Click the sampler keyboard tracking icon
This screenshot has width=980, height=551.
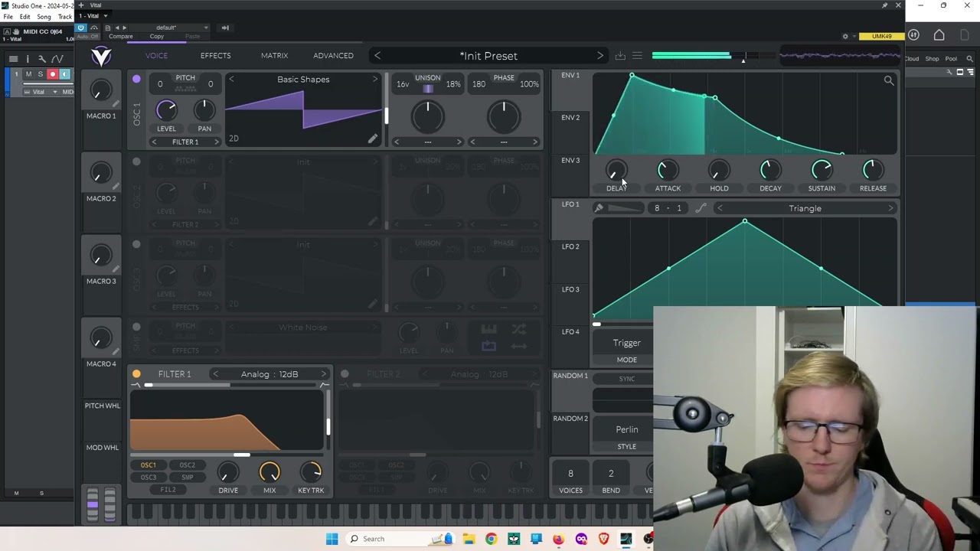(x=488, y=330)
